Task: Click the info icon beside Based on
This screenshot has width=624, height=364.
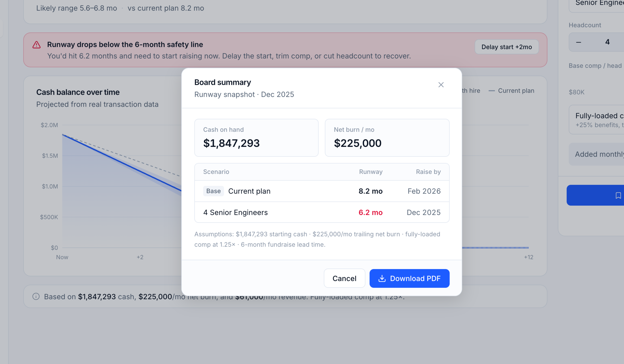Action: point(36,296)
